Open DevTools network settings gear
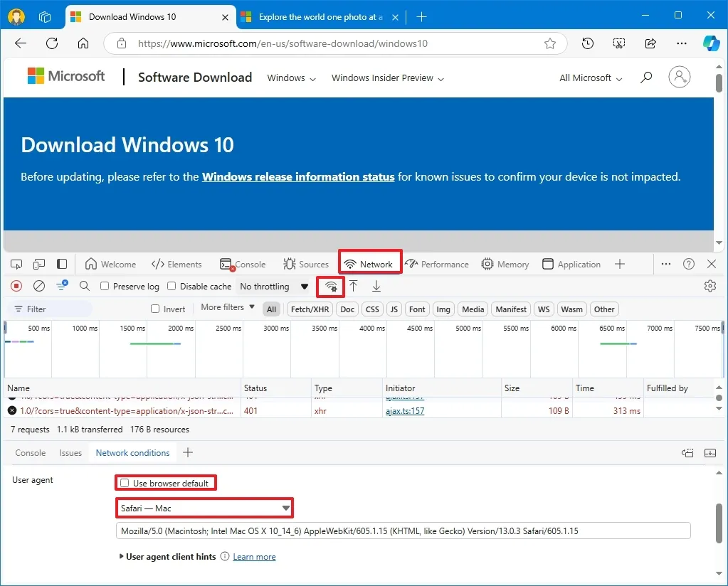The image size is (728, 586). click(x=709, y=286)
